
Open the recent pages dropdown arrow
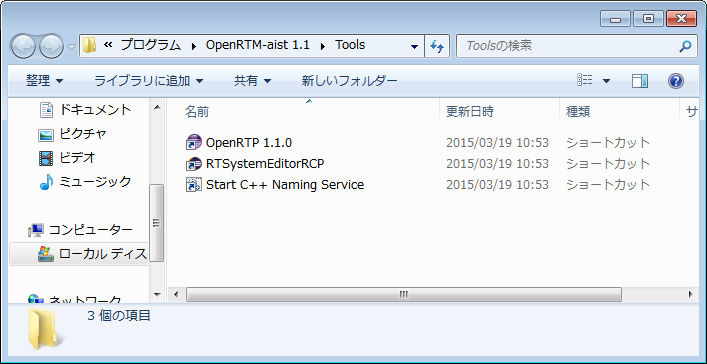click(72, 46)
